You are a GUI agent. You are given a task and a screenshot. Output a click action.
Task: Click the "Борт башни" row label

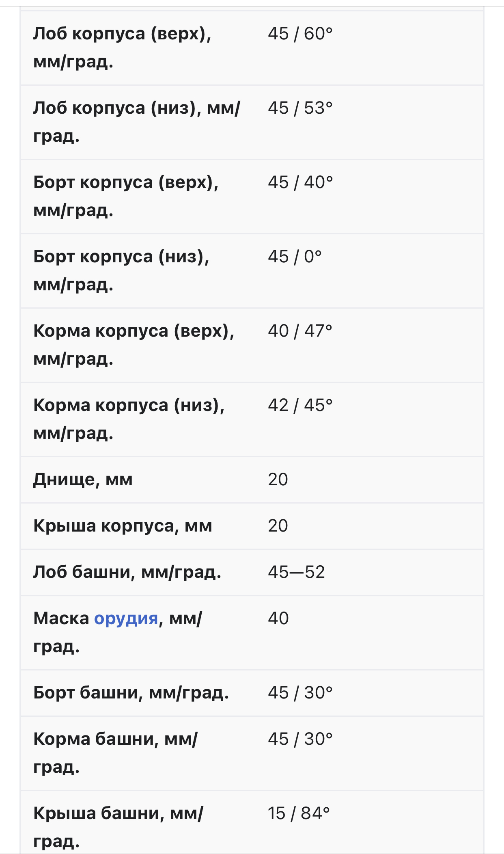pos(131,693)
